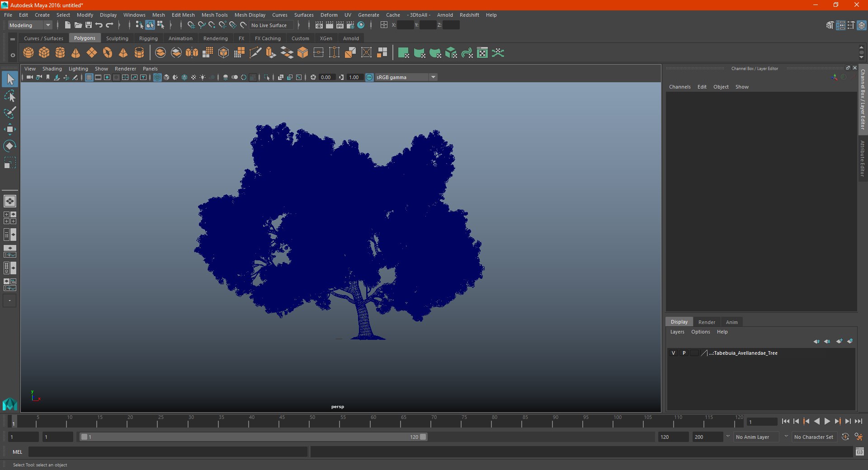Click the timeline at frame 60
This screenshot has height=470, width=868.
coord(373,421)
